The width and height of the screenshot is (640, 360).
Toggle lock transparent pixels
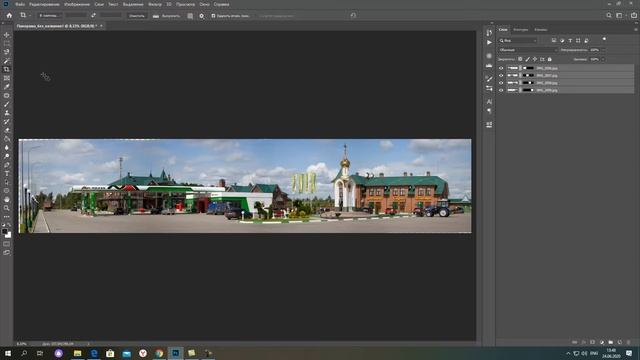pyautogui.click(x=520, y=59)
